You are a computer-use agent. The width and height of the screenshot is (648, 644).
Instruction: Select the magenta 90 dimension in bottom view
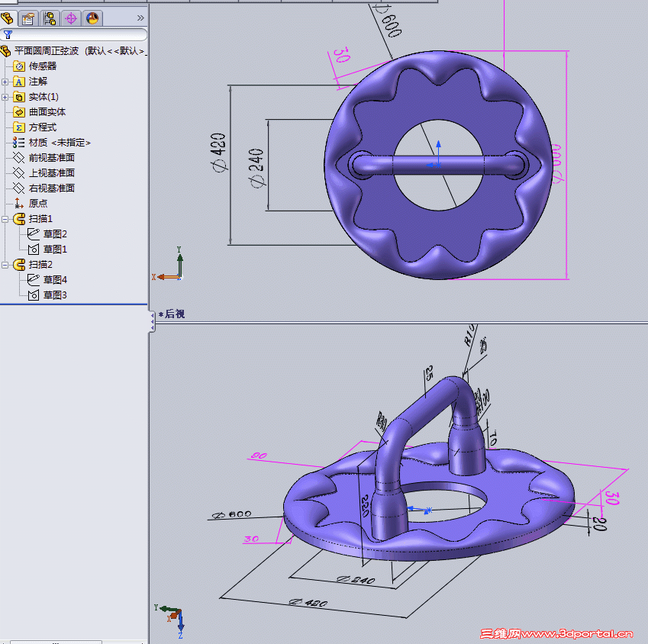click(x=259, y=456)
